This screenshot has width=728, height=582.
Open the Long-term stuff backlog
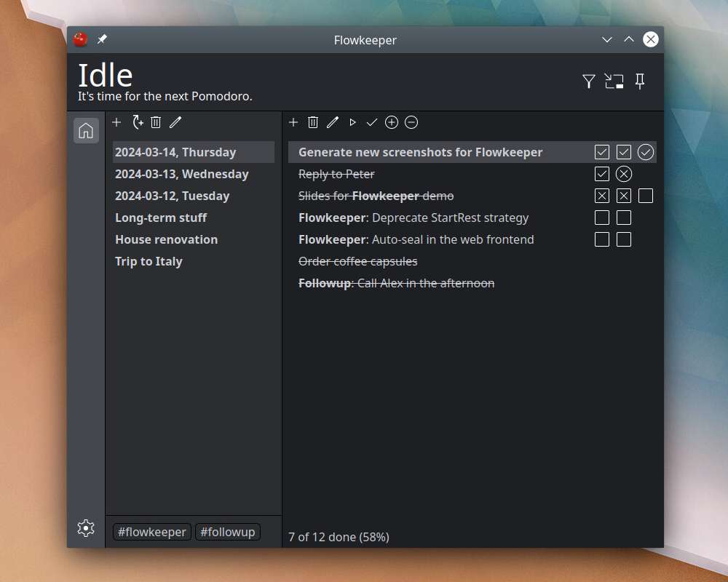click(194, 218)
